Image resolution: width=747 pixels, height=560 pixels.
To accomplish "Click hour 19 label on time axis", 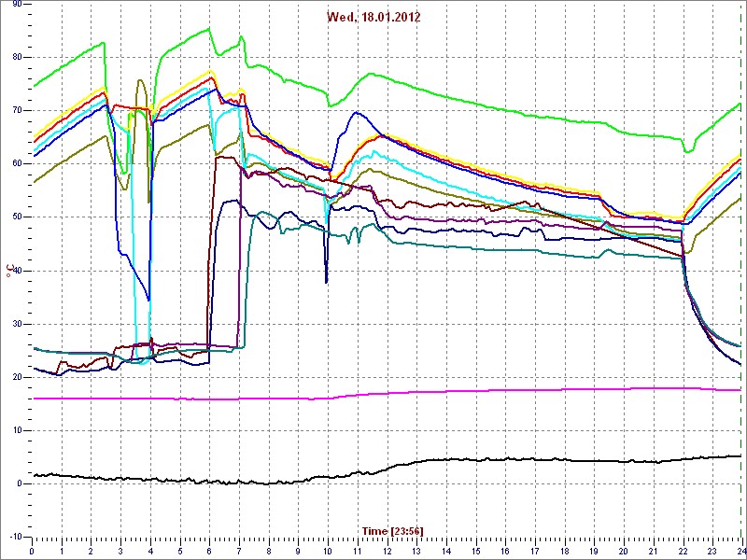I will (x=594, y=551).
